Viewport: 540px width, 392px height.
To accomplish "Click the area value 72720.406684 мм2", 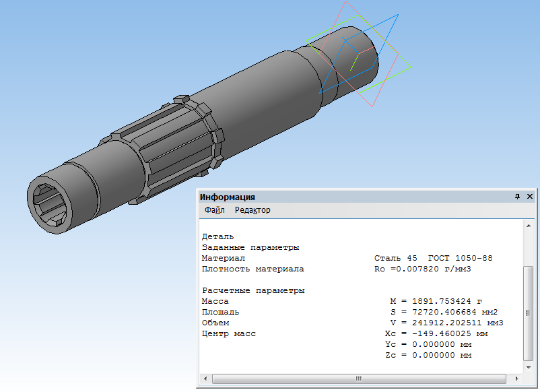I will [x=454, y=312].
